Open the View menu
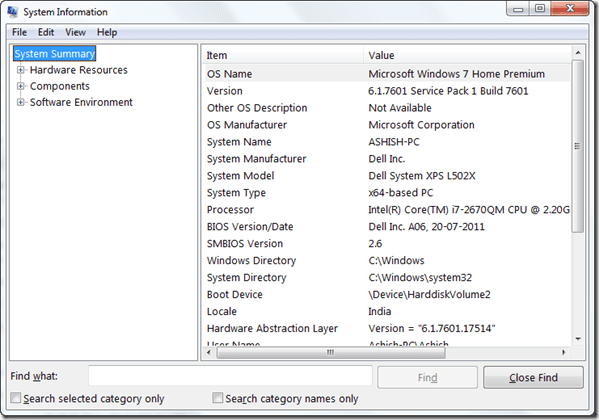Image resolution: width=599 pixels, height=420 pixels. point(75,32)
